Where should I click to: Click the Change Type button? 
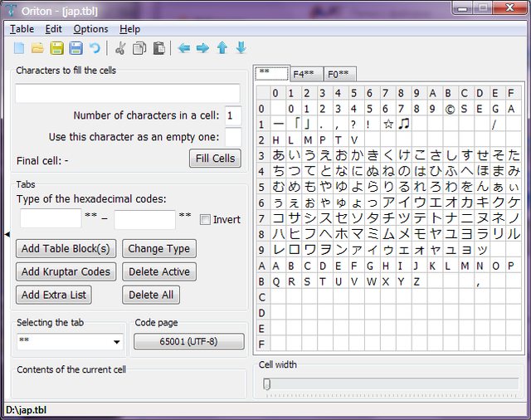(x=159, y=249)
